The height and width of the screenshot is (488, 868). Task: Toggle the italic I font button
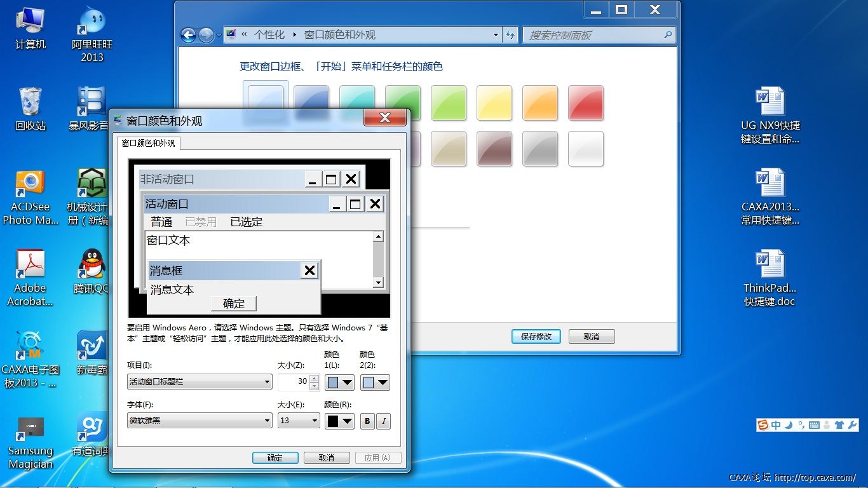(384, 421)
